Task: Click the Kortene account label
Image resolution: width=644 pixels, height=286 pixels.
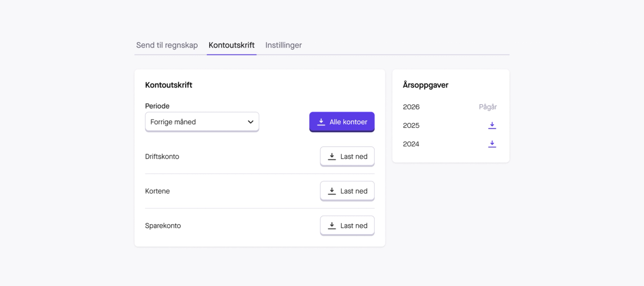Action: click(157, 192)
